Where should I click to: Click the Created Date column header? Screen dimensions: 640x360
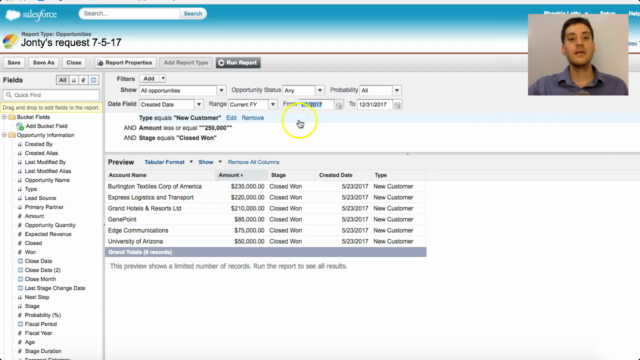343,175
